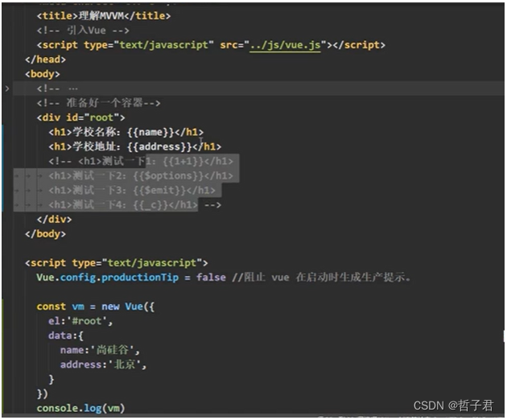Click the false value in productionTip line
Viewport: 507px width, 420px height.
click(x=211, y=278)
